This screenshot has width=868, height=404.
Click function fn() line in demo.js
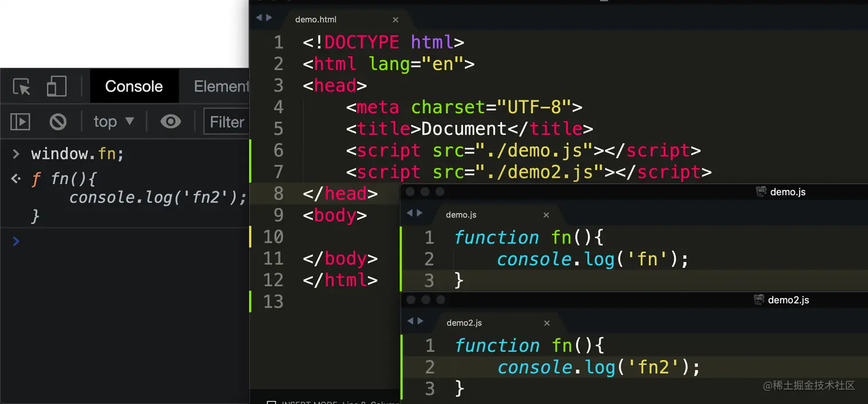tap(529, 238)
